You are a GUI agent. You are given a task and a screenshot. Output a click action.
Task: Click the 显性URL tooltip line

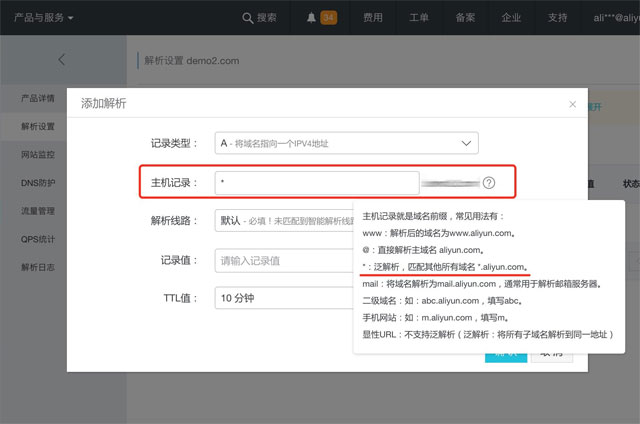pyautogui.click(x=488, y=334)
